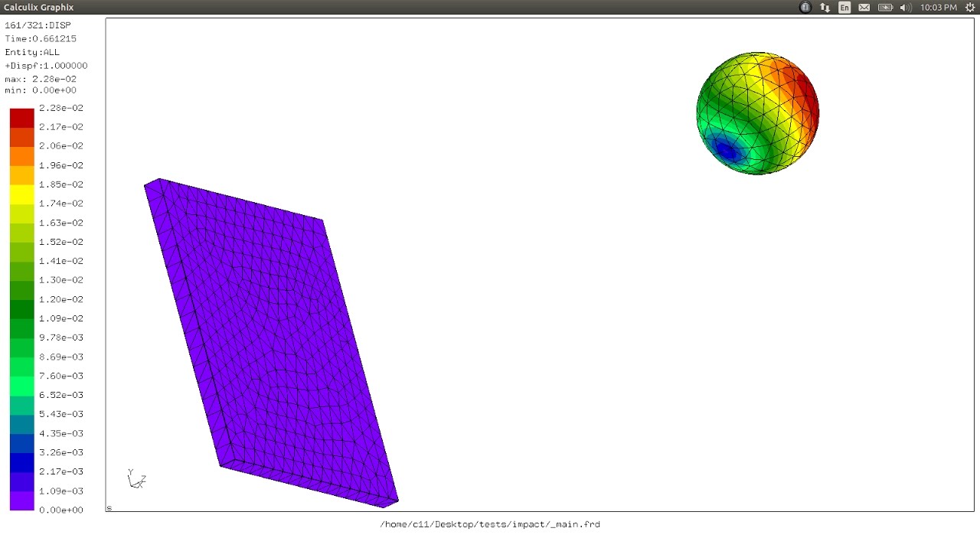
Task: Open the system power gear menu
Action: 970,7
